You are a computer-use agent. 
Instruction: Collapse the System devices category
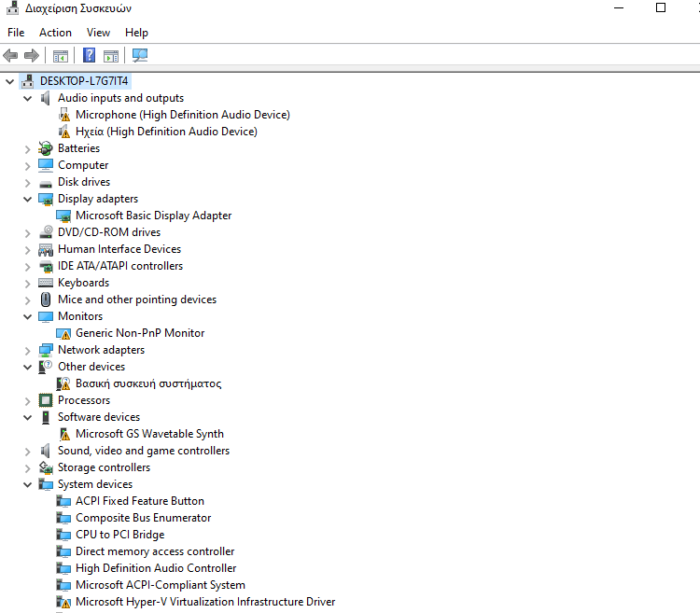point(28,484)
